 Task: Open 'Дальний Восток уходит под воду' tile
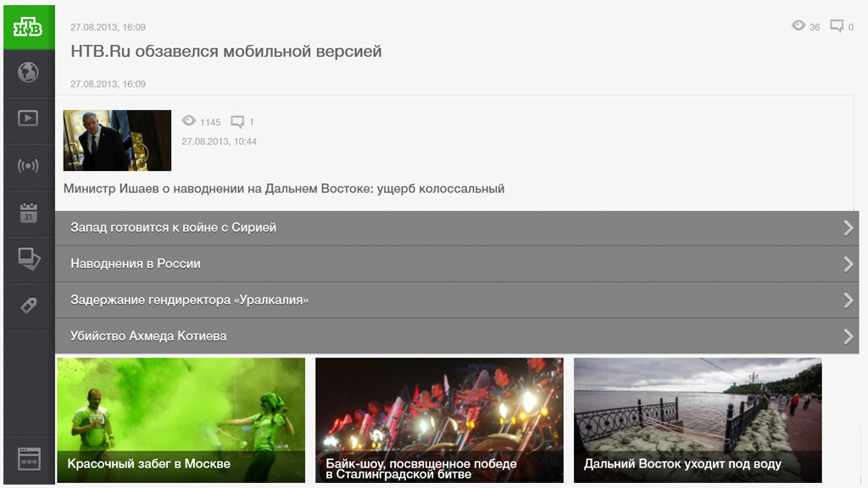point(698,419)
